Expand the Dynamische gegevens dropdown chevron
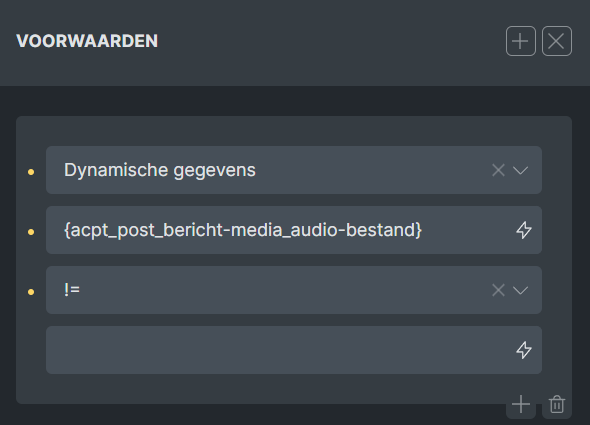The width and height of the screenshot is (590, 425). point(520,170)
